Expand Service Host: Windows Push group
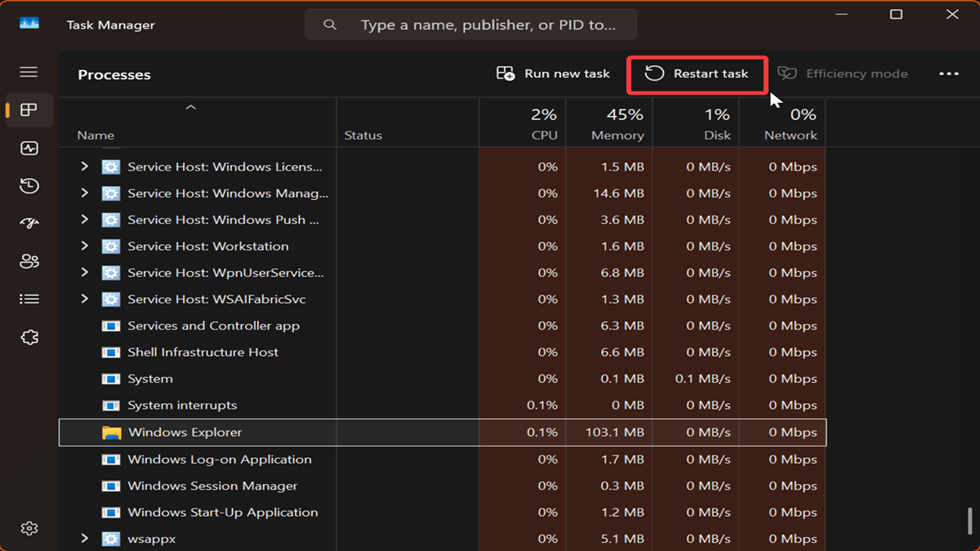 click(x=84, y=220)
